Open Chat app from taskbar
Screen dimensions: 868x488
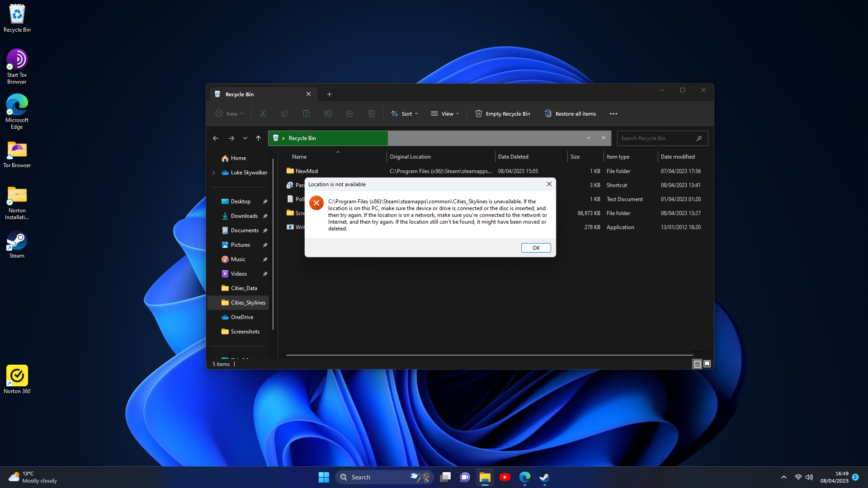465,477
